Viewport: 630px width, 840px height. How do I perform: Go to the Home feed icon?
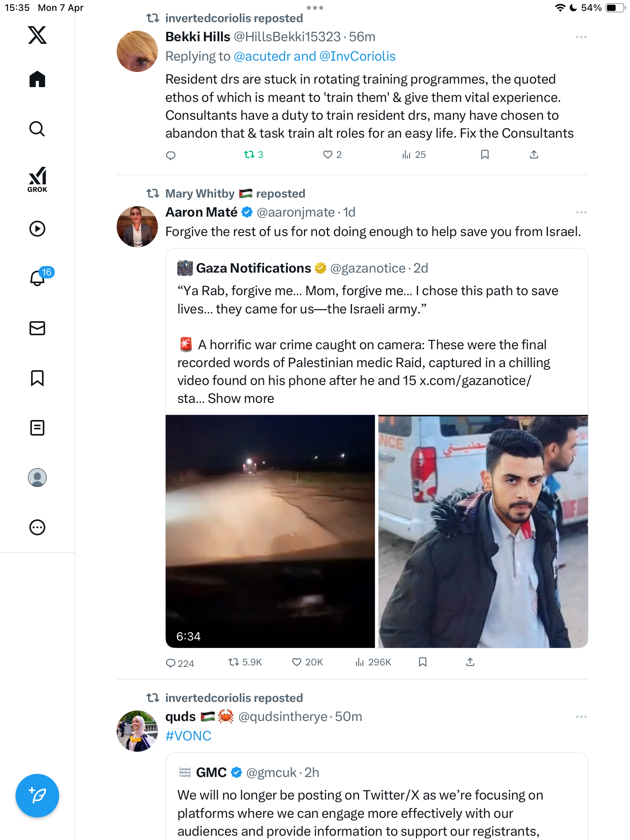pyautogui.click(x=37, y=79)
